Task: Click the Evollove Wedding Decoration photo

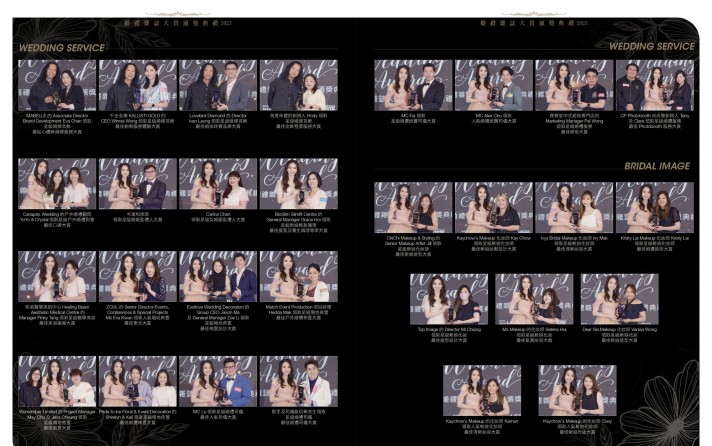Action: click(x=218, y=277)
